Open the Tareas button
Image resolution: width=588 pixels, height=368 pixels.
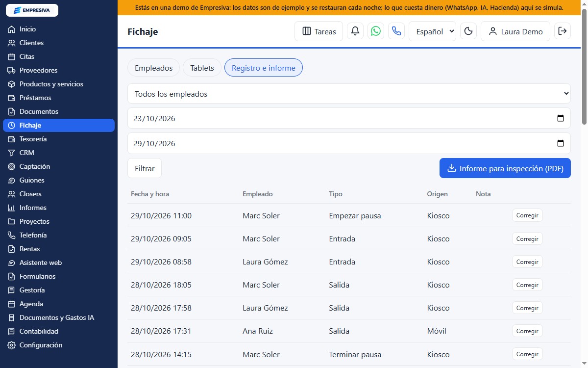pos(318,31)
